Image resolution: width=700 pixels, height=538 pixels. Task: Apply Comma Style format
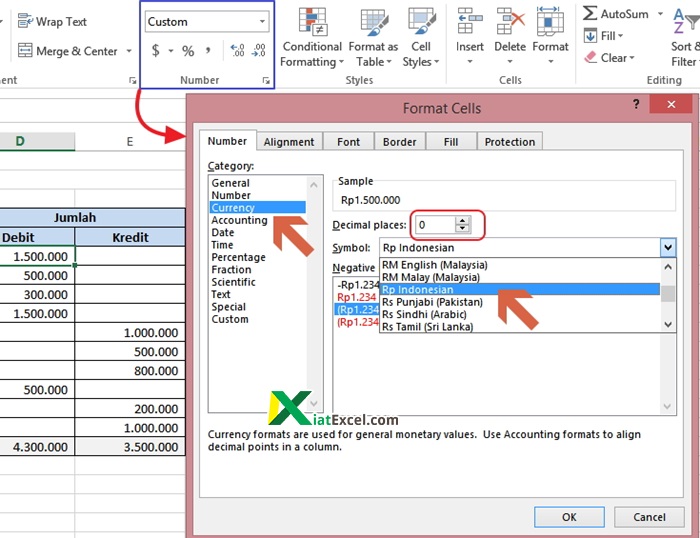pyautogui.click(x=208, y=50)
